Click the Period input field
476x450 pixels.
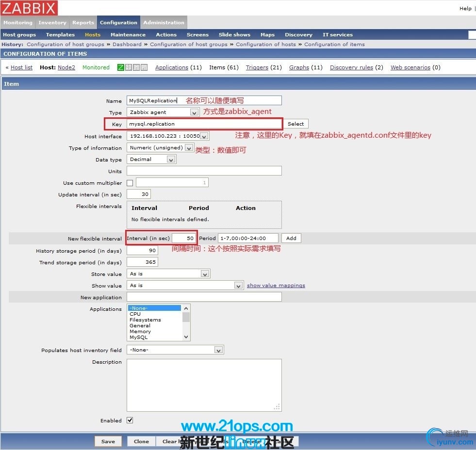248,238
